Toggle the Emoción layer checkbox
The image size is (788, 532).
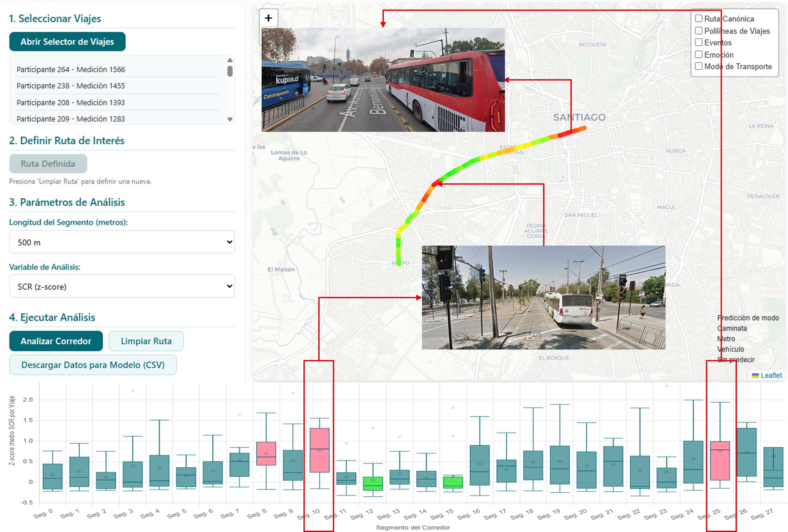(x=698, y=55)
